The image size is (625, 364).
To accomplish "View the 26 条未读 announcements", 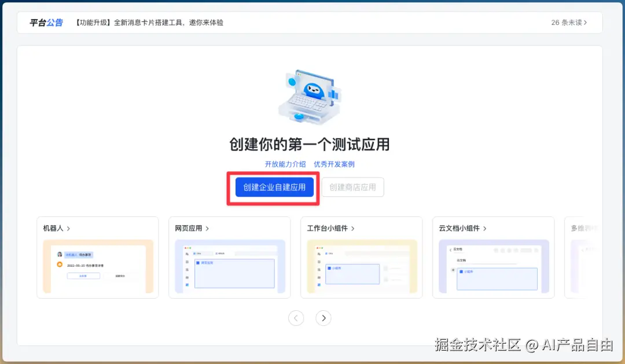I will tap(568, 23).
